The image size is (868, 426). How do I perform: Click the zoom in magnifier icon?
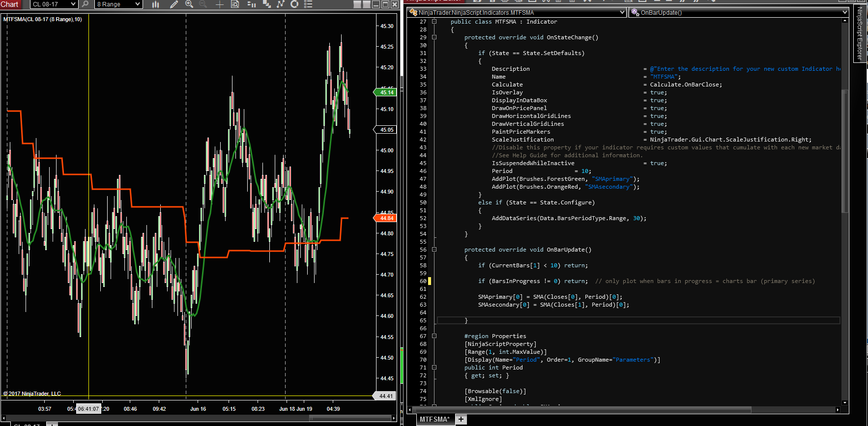point(189,4)
